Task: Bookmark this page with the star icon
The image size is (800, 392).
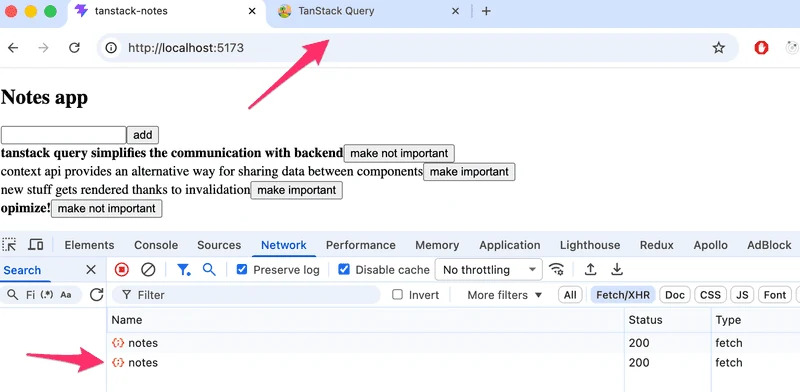Action: click(718, 48)
